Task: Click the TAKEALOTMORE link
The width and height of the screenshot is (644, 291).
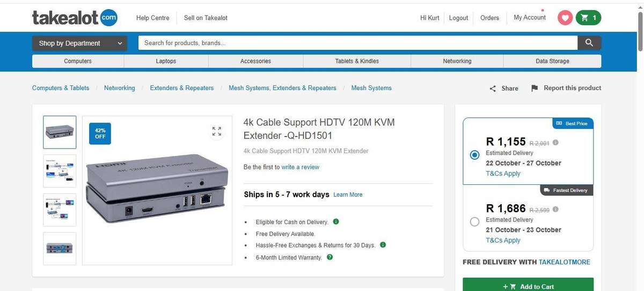Action: click(x=565, y=262)
